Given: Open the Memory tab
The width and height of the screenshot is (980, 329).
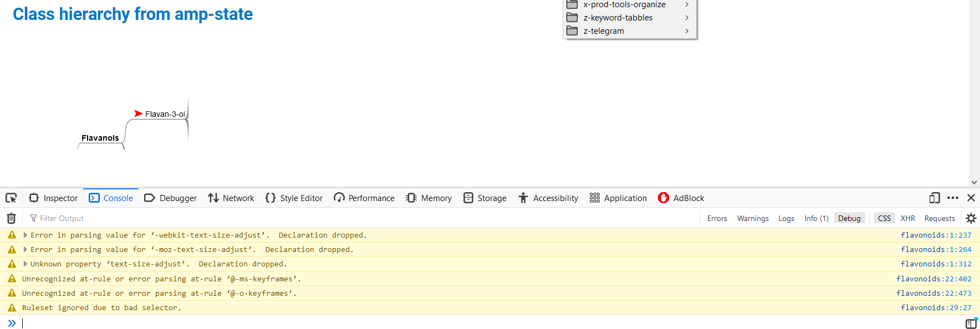Looking at the screenshot, I should (x=428, y=198).
